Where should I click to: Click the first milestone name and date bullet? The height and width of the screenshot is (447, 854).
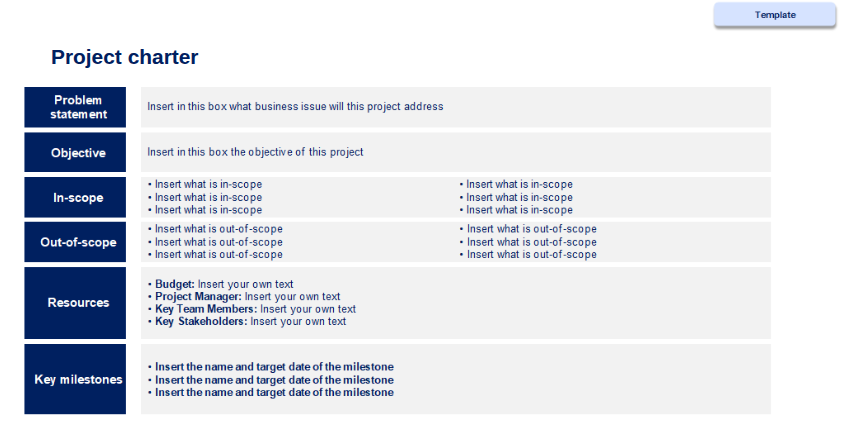click(271, 367)
